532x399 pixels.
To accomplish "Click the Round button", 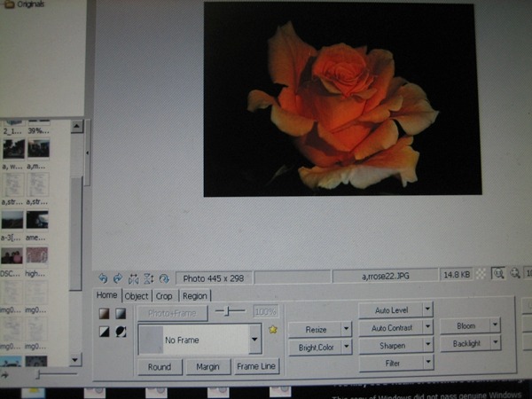I will pos(160,367).
